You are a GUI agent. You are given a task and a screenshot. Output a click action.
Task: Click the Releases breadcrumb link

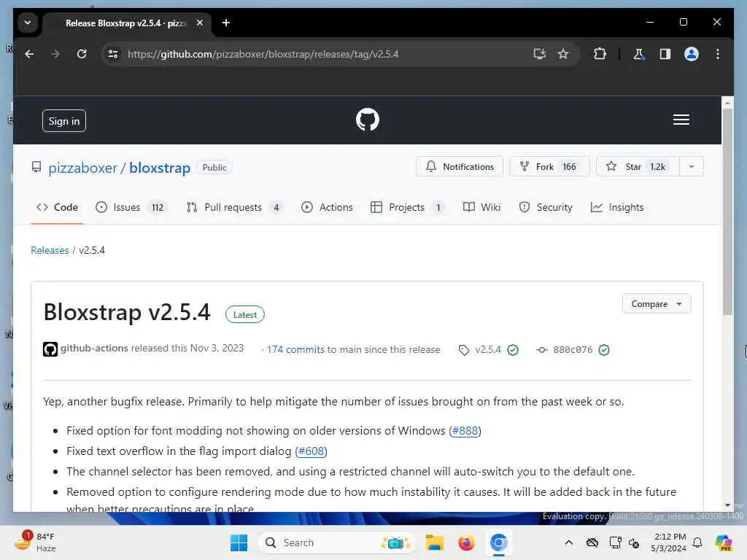tap(50, 251)
